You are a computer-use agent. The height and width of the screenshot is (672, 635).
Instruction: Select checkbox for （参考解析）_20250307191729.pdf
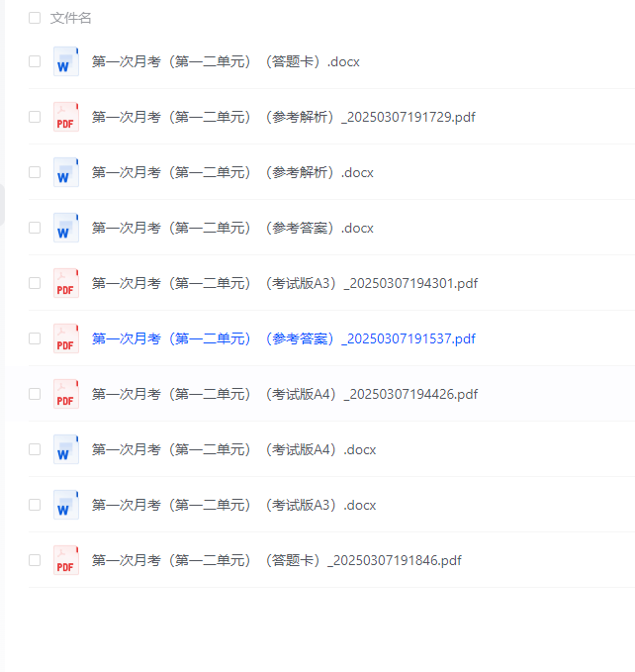[x=35, y=117]
